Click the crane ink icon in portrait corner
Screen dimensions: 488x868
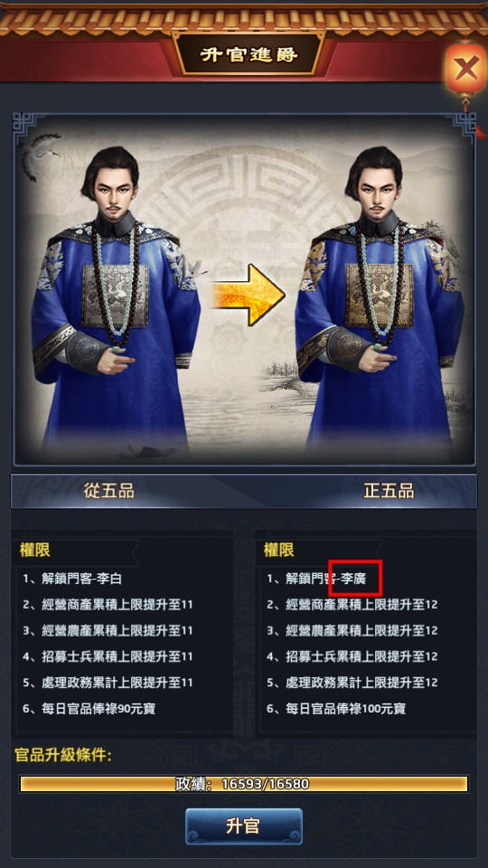(x=41, y=154)
